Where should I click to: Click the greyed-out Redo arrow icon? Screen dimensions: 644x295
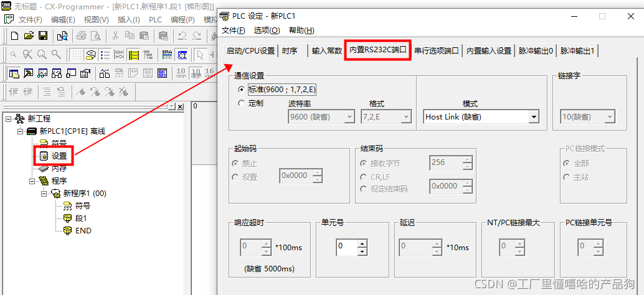coord(197,35)
